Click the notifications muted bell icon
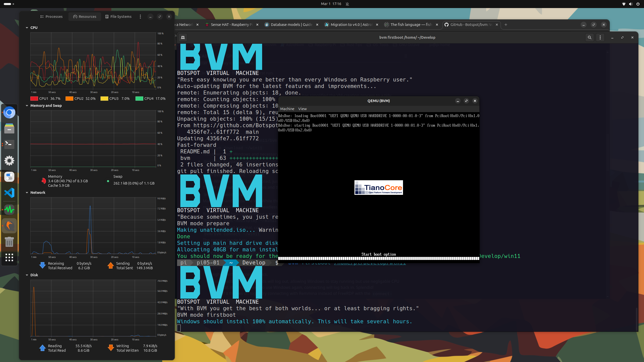Screen dimensions: 644x362 347,4
